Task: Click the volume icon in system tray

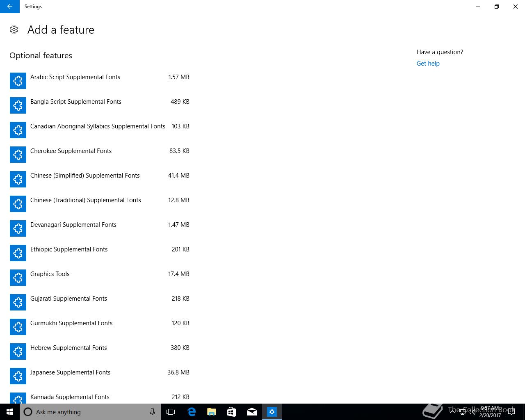Action: point(472,412)
